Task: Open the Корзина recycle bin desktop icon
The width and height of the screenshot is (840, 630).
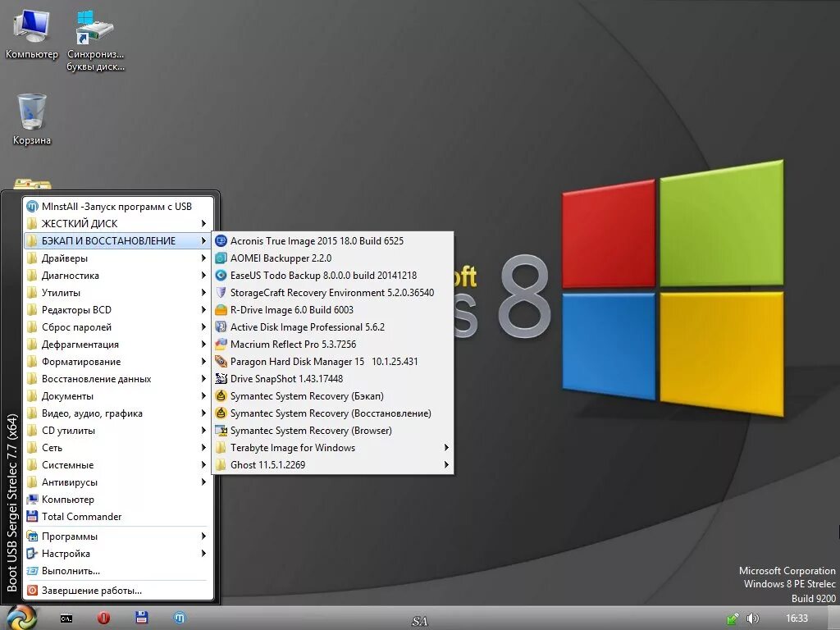Action: click(32, 119)
